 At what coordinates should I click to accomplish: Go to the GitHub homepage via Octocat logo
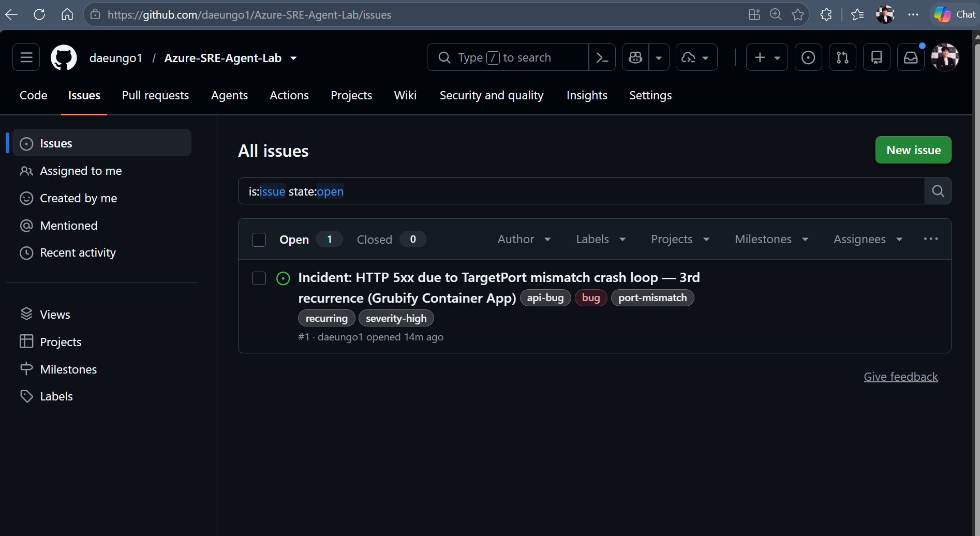(x=64, y=57)
